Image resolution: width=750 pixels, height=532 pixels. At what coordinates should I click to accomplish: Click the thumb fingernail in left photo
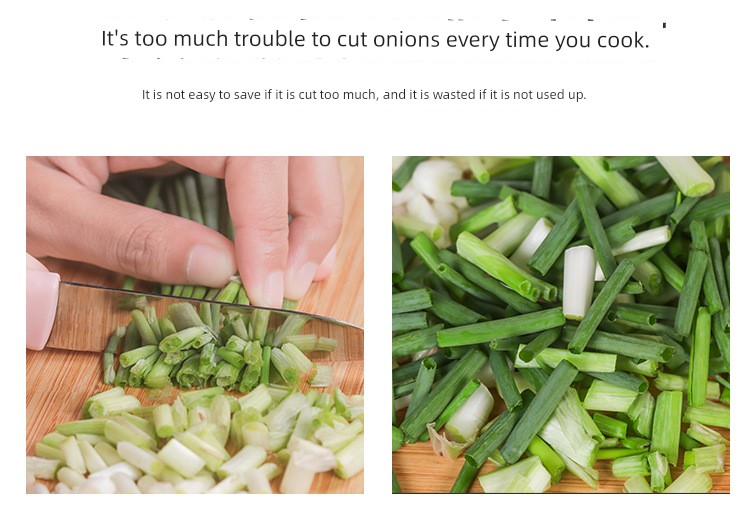click(209, 265)
